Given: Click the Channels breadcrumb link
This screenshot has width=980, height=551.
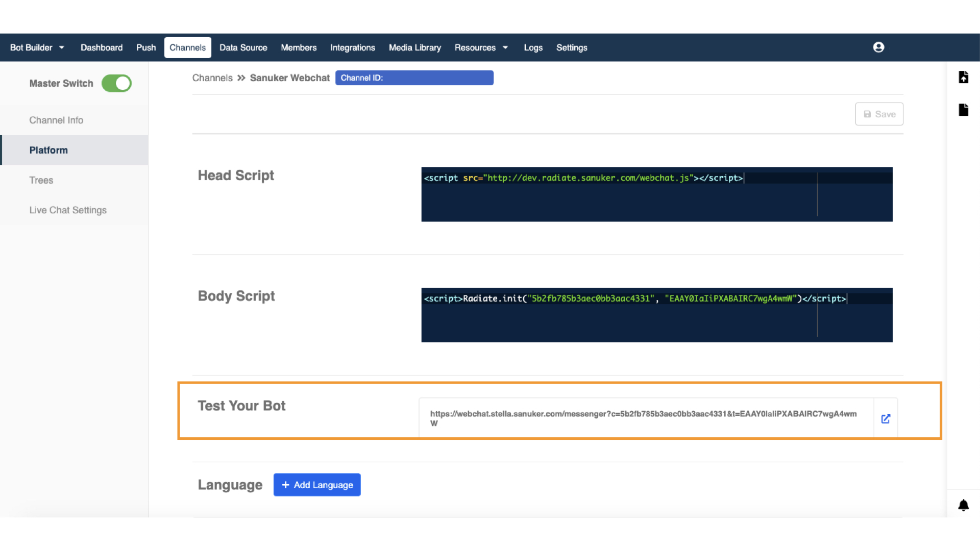Looking at the screenshot, I should coord(212,78).
